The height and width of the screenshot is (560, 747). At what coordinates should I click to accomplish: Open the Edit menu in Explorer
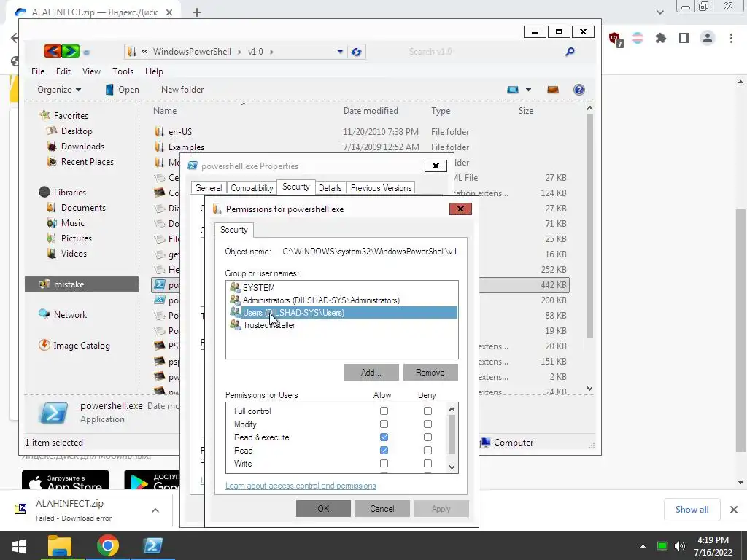pyautogui.click(x=63, y=71)
